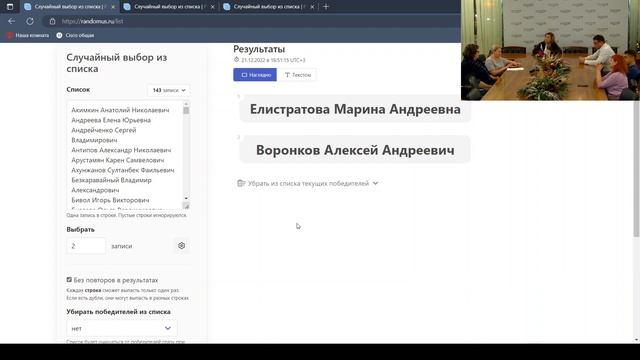Image resolution: width=640 pixels, height=360 pixels.
Task: Open 'Убирать победителей из списка' dropdown
Action: click(122, 328)
